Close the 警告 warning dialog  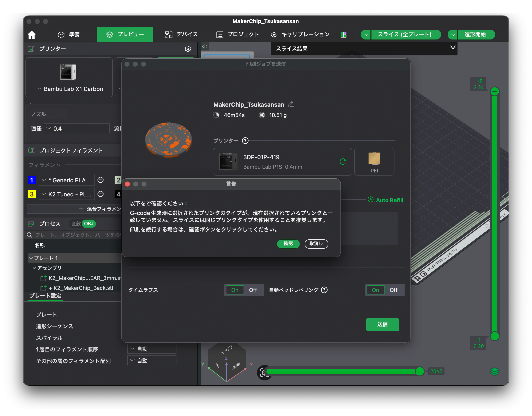point(127,184)
